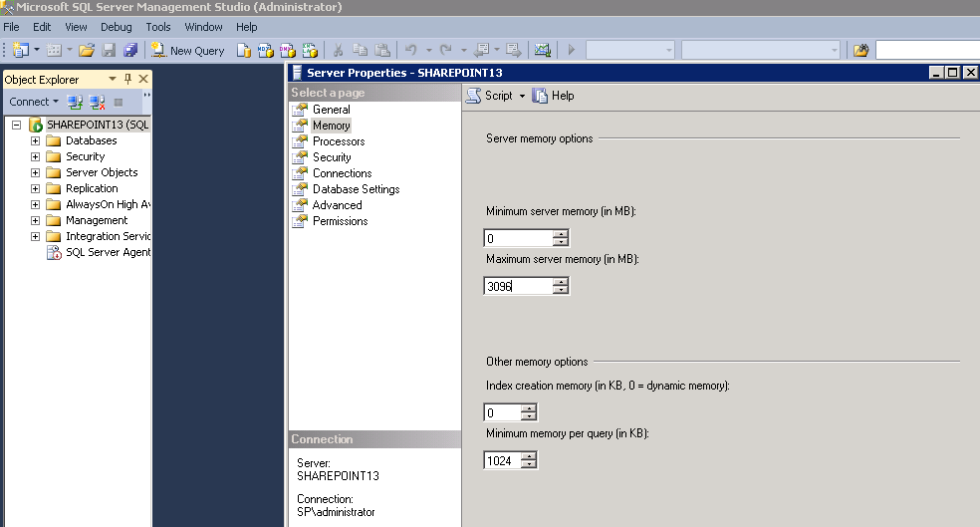
Task: Close the Object Explorer panel
Action: 143,79
